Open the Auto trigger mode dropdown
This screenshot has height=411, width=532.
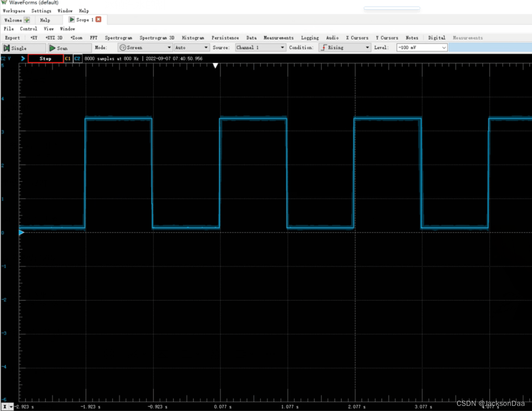click(191, 48)
